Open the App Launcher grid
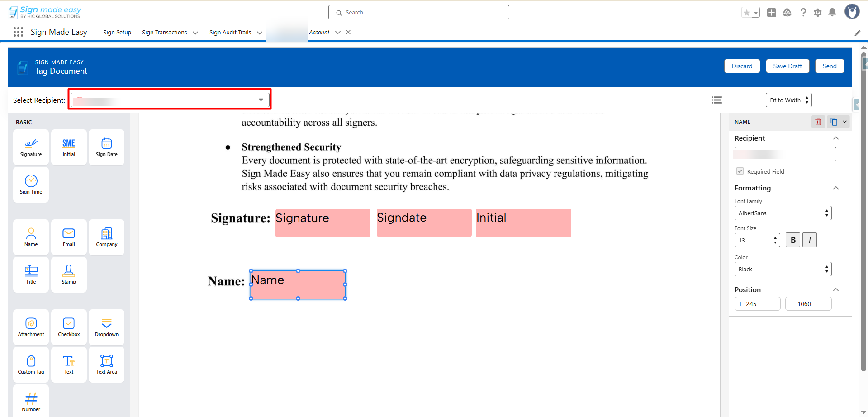The height and width of the screenshot is (417, 868). coord(18,32)
